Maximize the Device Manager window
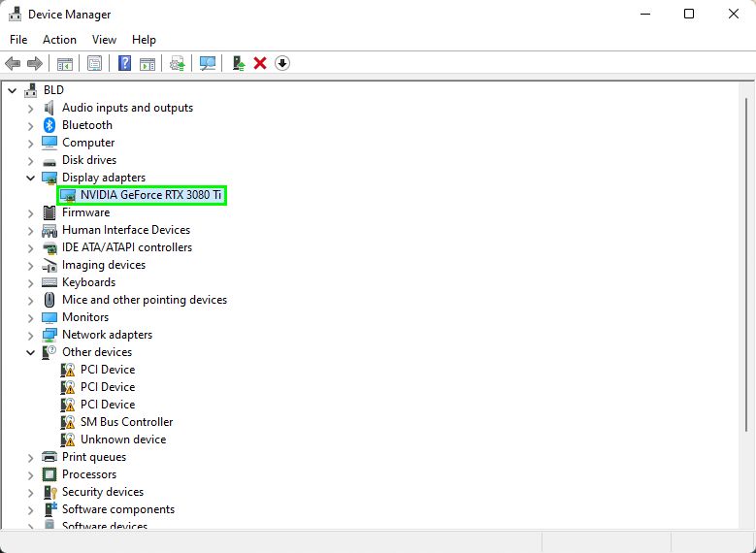The width and height of the screenshot is (756, 553). pos(689,14)
